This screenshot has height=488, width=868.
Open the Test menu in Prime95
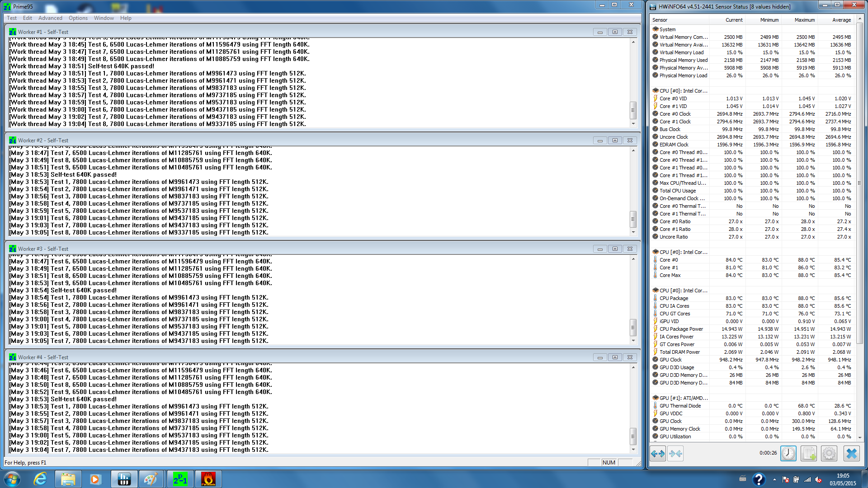click(x=12, y=18)
